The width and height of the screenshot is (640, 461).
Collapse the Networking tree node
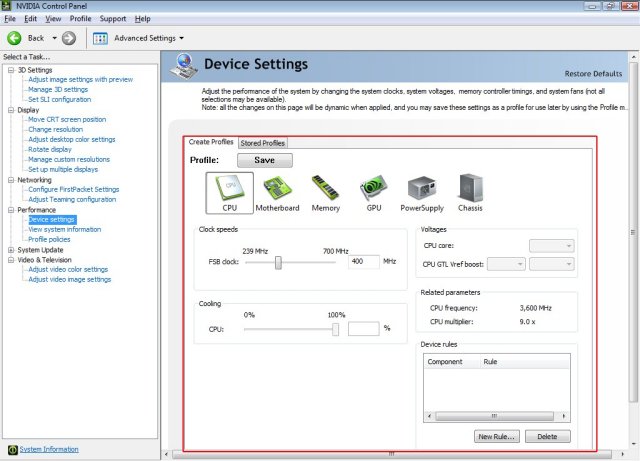click(x=11, y=180)
